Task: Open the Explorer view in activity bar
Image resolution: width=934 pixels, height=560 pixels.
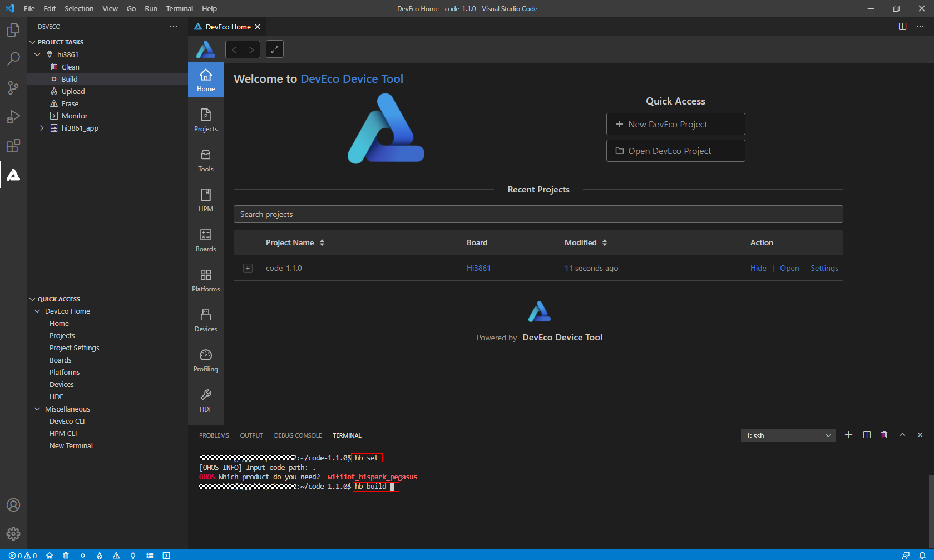Action: tap(13, 30)
